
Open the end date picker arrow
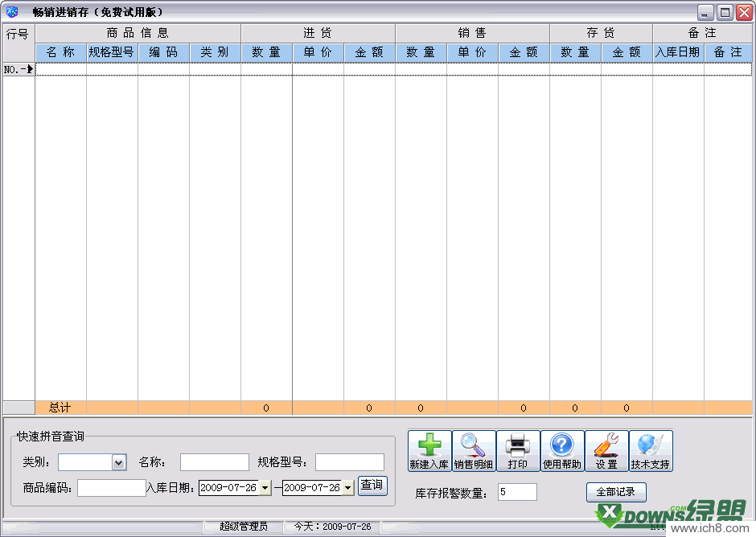[347, 488]
